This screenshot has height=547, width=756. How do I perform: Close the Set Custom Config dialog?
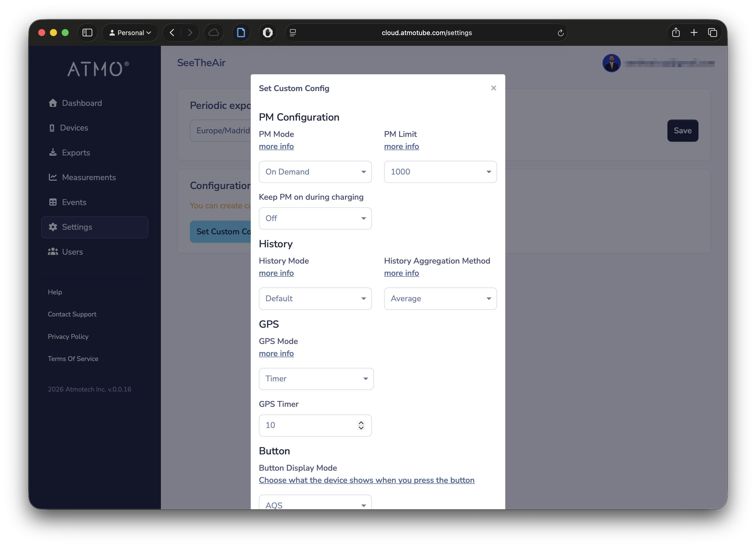click(x=493, y=88)
